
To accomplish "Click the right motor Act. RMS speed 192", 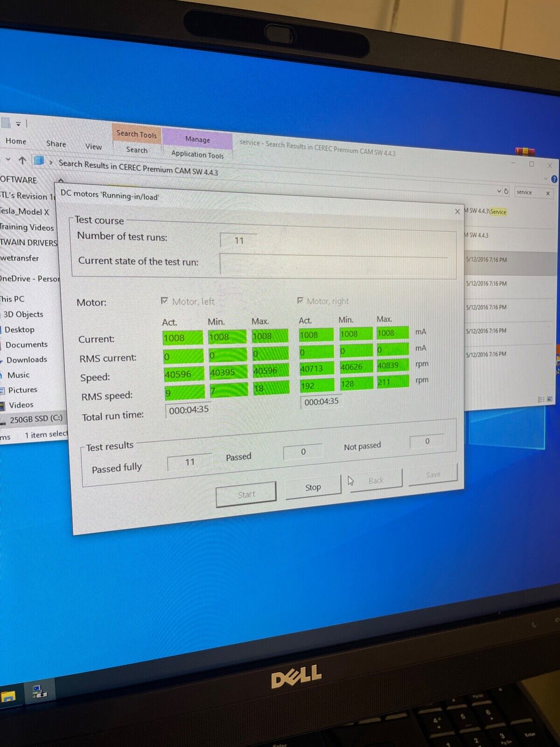I will pos(317,385).
